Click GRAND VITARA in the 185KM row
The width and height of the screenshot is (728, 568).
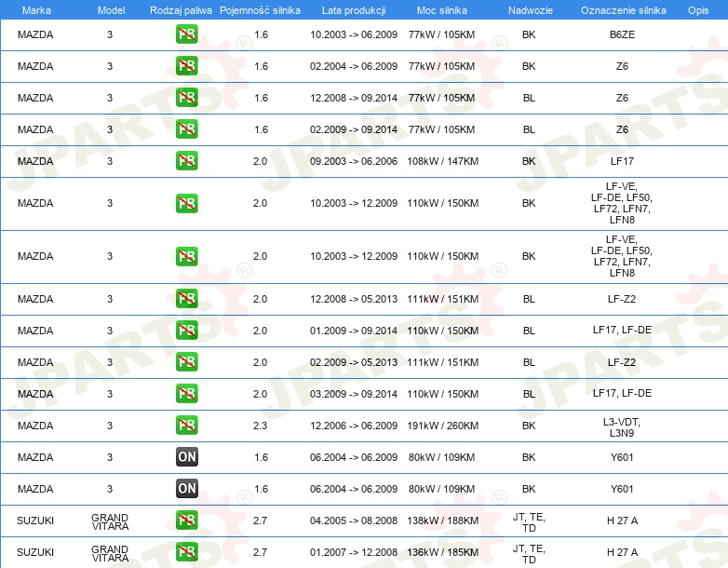(x=110, y=553)
